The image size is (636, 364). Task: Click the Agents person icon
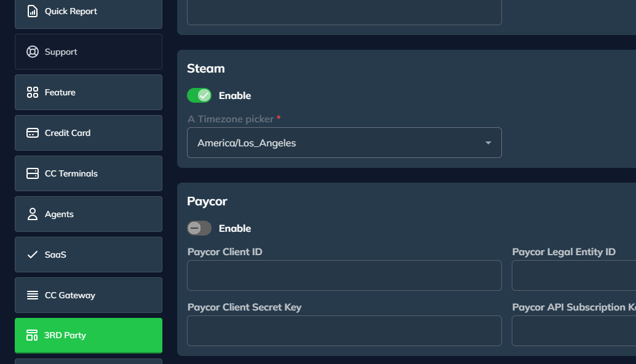[33, 214]
